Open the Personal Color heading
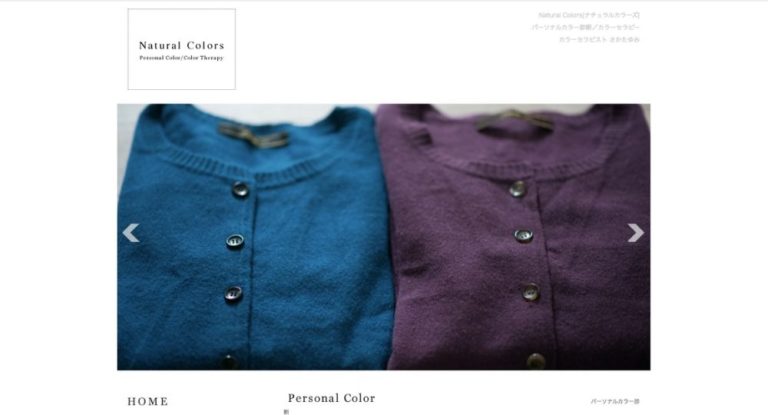This screenshot has width=768, height=415. pyautogui.click(x=332, y=398)
